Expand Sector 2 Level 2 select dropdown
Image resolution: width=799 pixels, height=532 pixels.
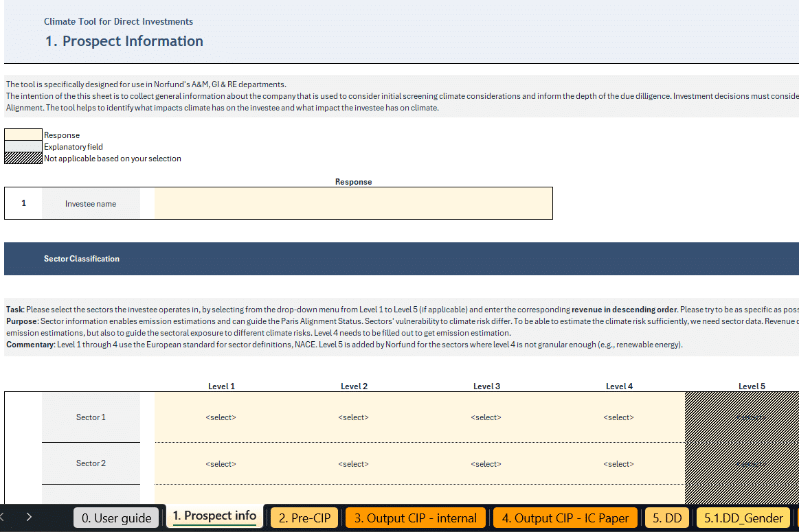(353, 464)
